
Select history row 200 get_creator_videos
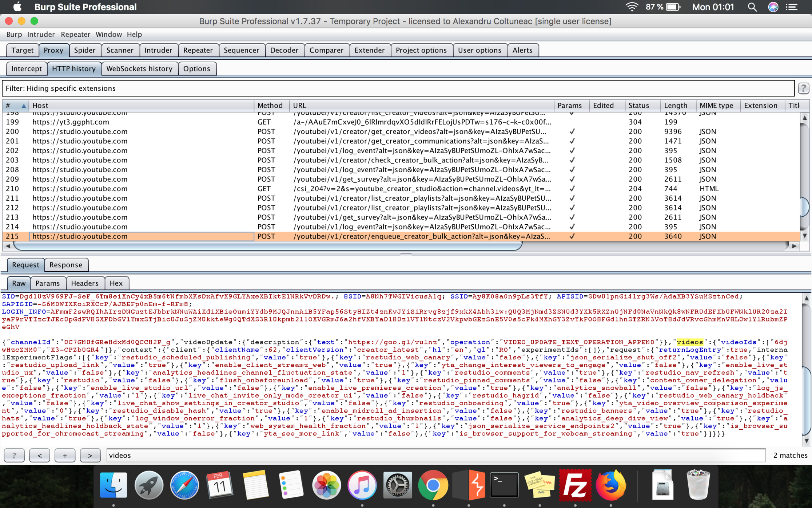coord(401,132)
